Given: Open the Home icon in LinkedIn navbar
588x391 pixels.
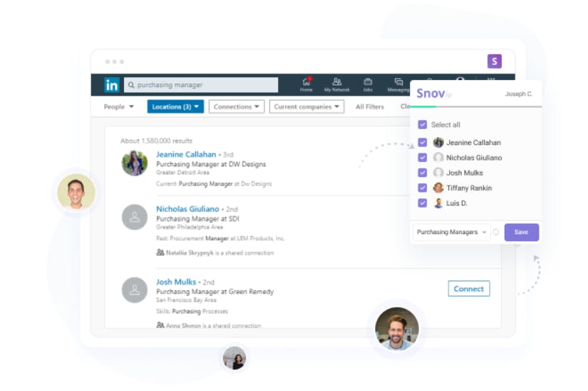Looking at the screenshot, I should pyautogui.click(x=306, y=84).
